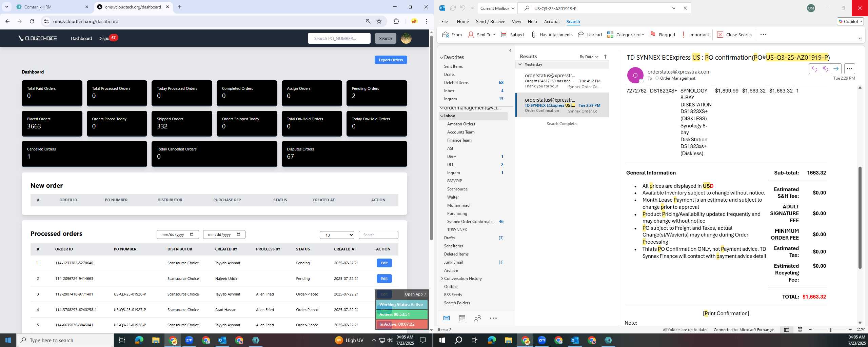Click Close Search in Outlook ribbon
Image resolution: width=868 pixels, height=347 pixels.
[x=734, y=35]
